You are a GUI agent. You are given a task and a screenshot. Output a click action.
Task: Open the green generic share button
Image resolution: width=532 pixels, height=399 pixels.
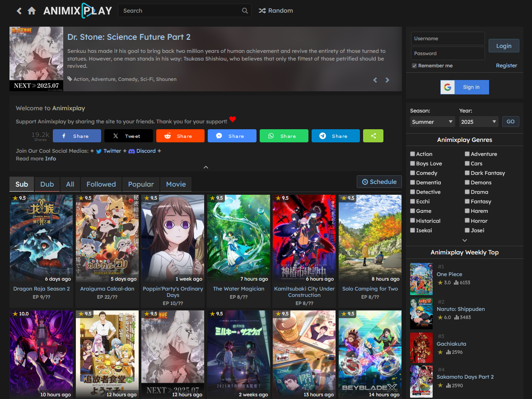tap(373, 136)
